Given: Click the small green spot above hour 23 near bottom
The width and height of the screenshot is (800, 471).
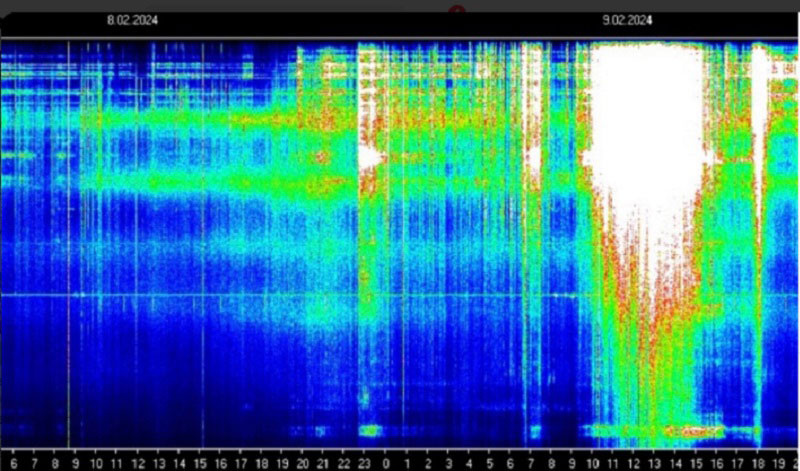Looking at the screenshot, I should [371, 431].
